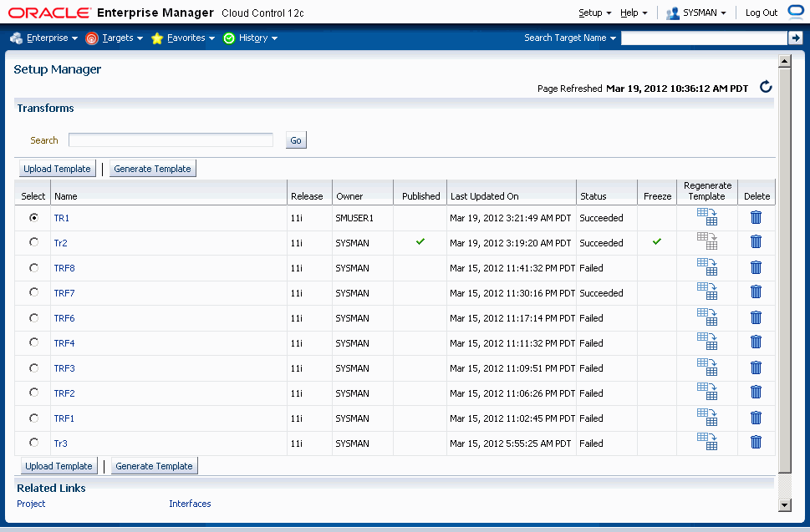Open the SYSMAN user menu

click(696, 13)
